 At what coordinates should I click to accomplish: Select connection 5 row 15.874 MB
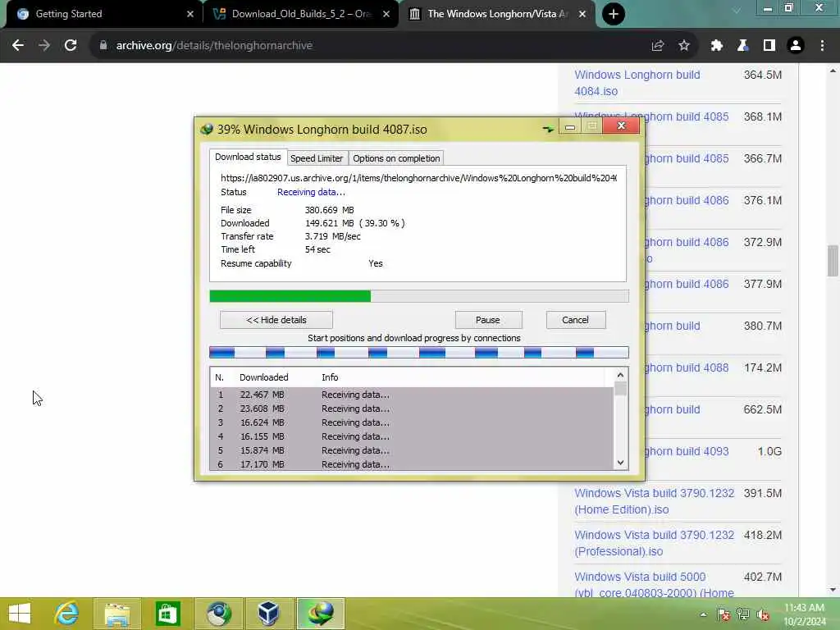[x=412, y=450]
